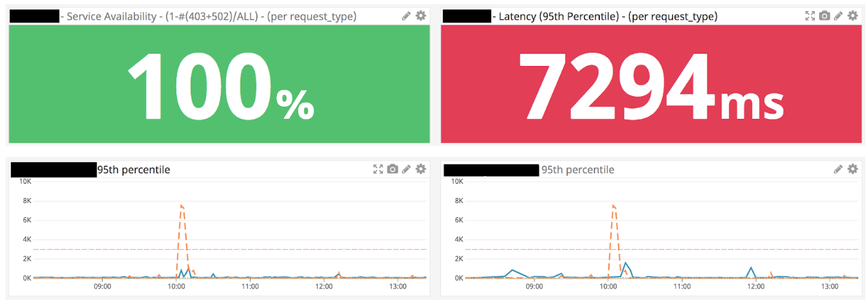Edit the Service Availability widget with pencil icon

(x=406, y=16)
